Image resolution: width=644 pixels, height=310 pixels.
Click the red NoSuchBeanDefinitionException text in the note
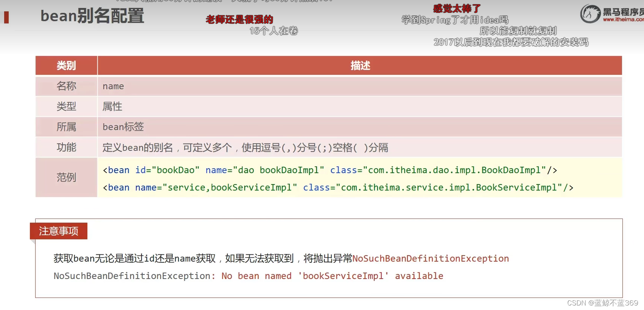pos(431,259)
